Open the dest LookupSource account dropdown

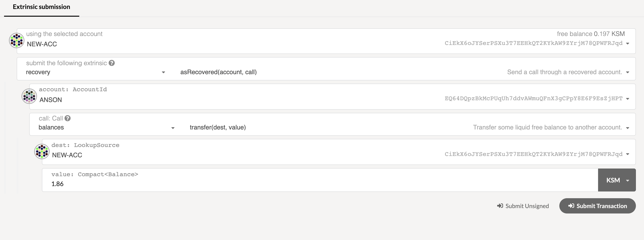[628, 154]
